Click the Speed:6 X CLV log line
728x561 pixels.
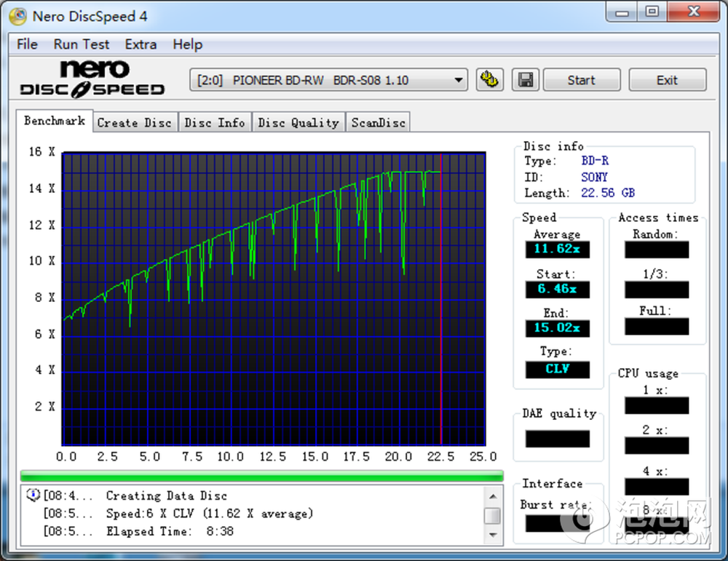coord(210,513)
